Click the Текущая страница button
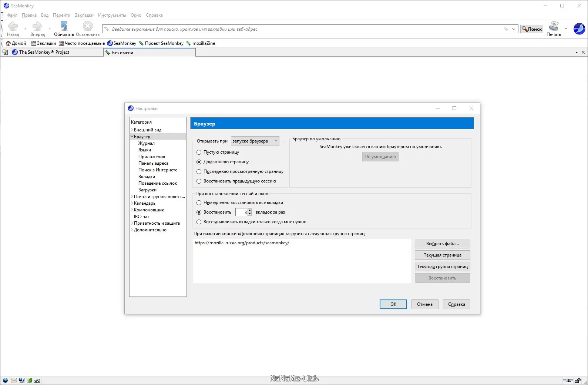This screenshot has height=385, width=588. coord(443,255)
